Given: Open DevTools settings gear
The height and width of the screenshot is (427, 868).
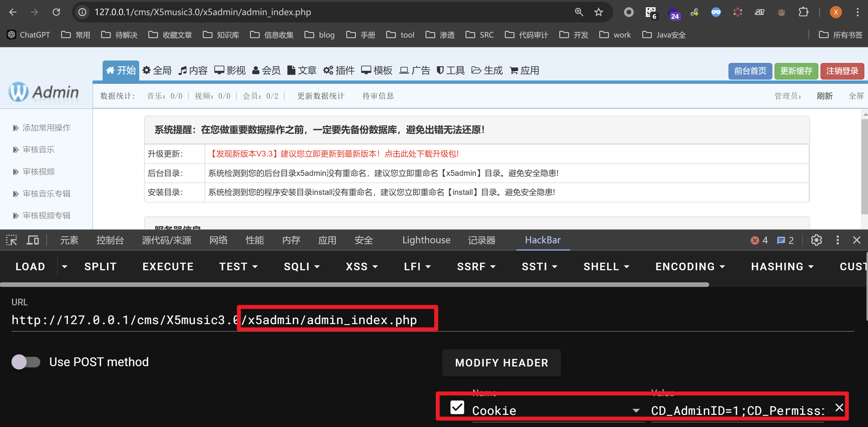Looking at the screenshot, I should click(816, 240).
